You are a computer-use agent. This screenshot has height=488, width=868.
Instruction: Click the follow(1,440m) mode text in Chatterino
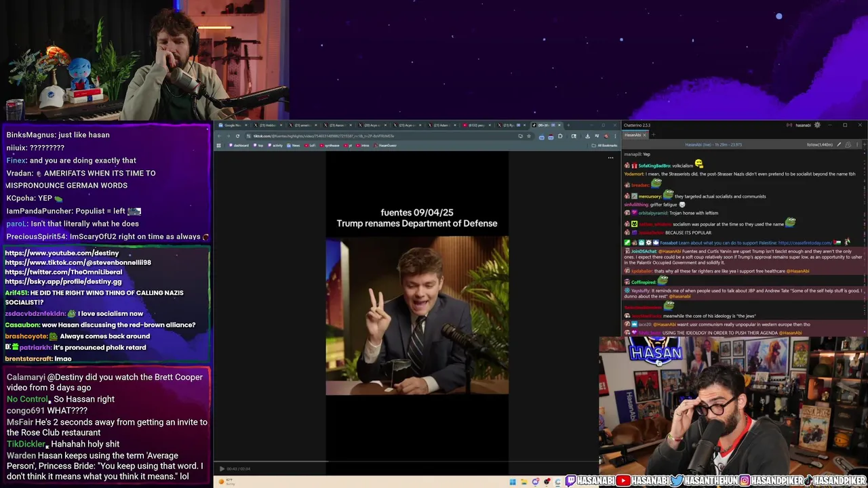point(820,144)
